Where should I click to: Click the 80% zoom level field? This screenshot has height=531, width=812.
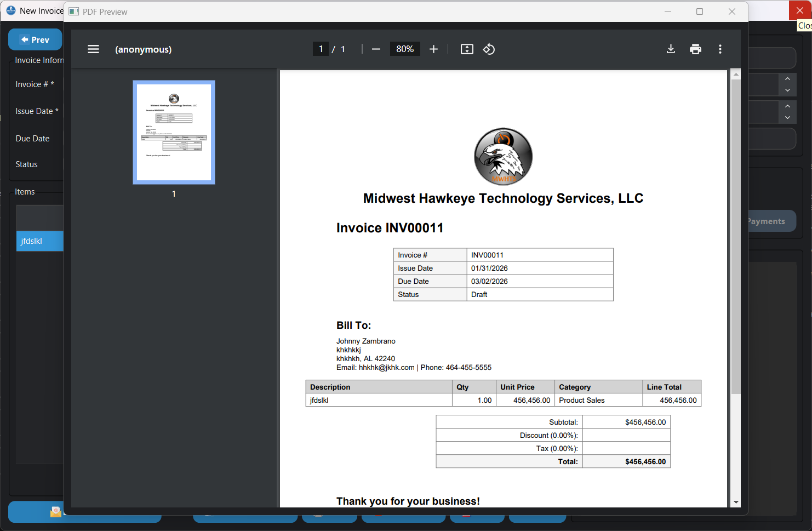tap(405, 49)
